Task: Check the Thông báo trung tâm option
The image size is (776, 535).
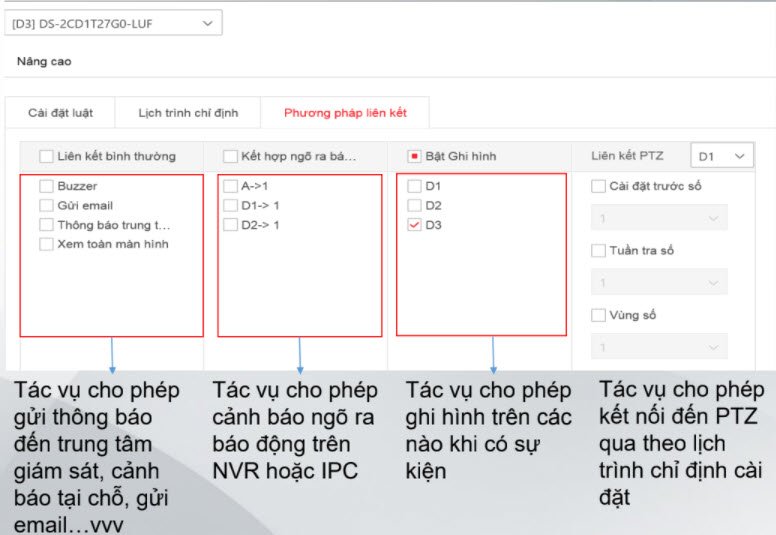Action: click(46, 225)
